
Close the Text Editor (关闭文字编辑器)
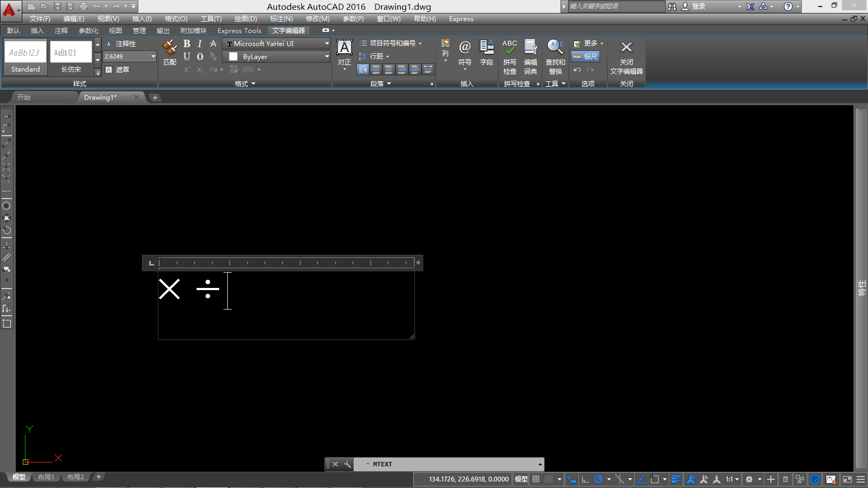point(627,57)
